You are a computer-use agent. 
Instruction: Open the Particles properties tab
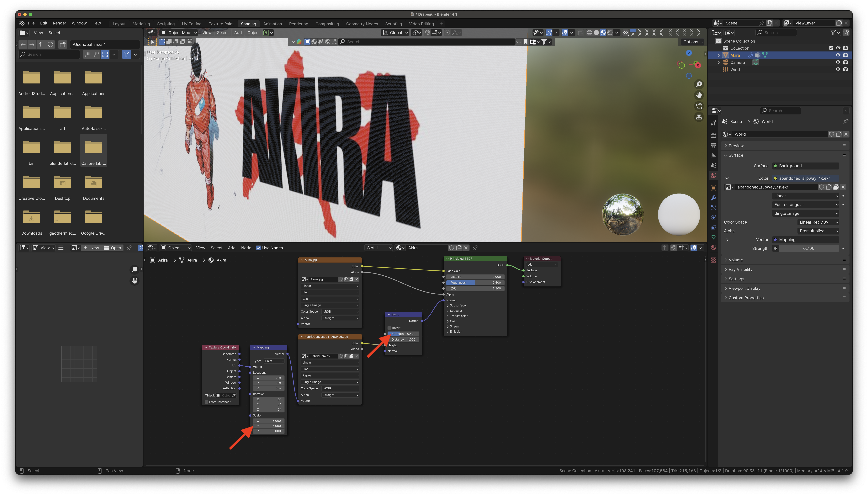(x=713, y=208)
